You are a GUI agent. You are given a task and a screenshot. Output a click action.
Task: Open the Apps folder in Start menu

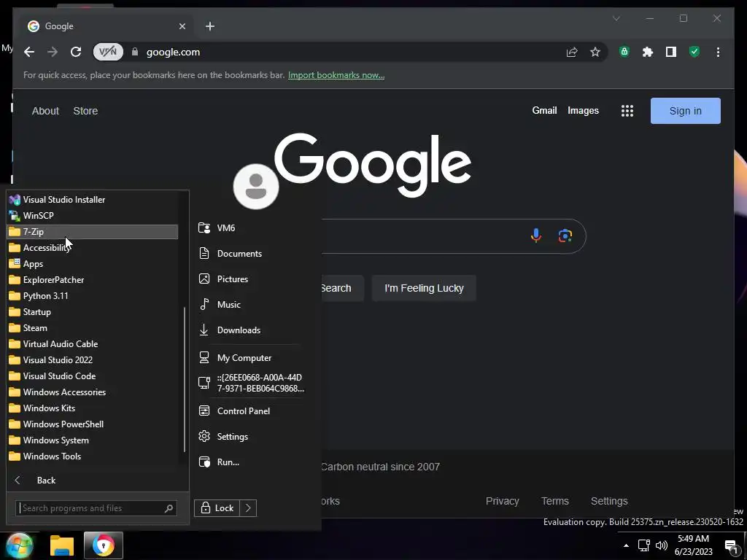click(x=93, y=264)
